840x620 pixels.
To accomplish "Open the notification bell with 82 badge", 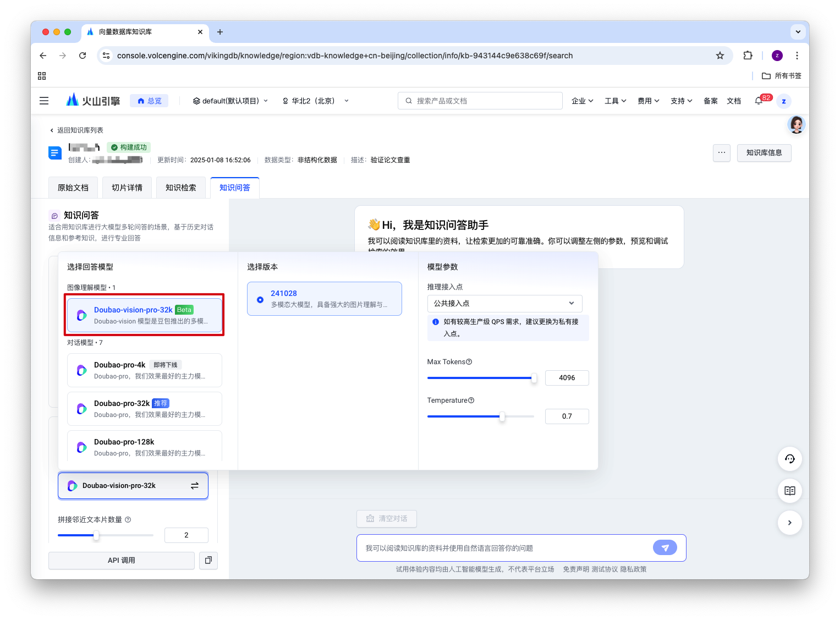I will point(759,101).
